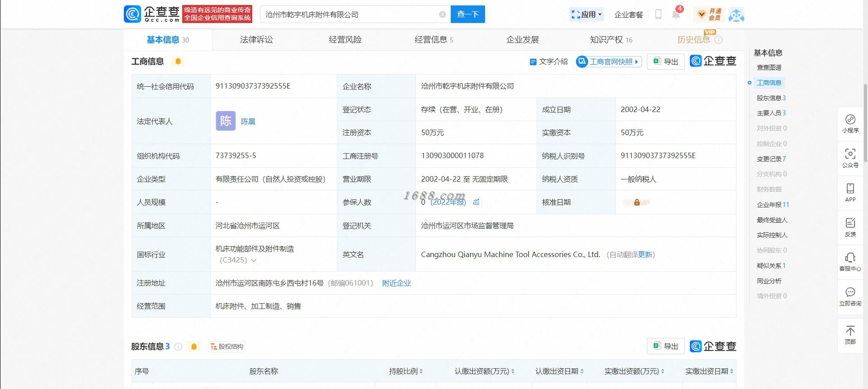
Task: Expand the 国标行业 C3425 chevron
Action: pos(254,260)
